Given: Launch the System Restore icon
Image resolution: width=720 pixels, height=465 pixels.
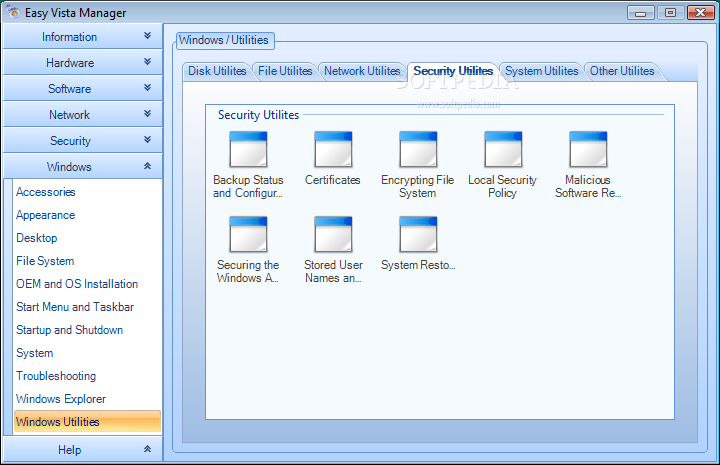Looking at the screenshot, I should [418, 235].
